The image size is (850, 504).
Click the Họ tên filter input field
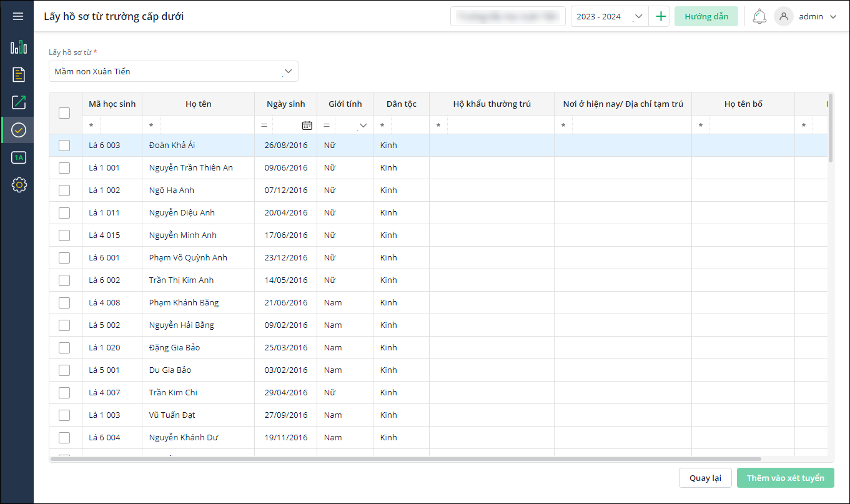click(x=206, y=126)
